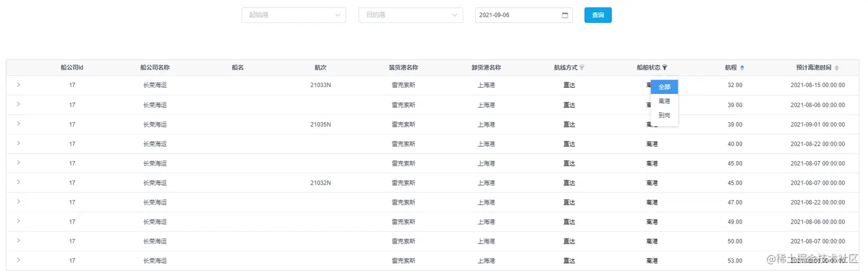868x274 pixels.
Task: Open the calendar picker icon in date field
Action: click(564, 15)
